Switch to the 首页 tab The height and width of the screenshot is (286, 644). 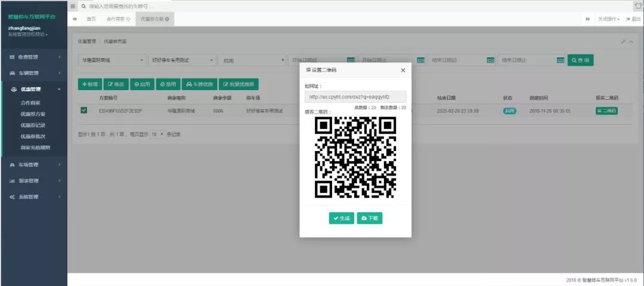(x=91, y=19)
